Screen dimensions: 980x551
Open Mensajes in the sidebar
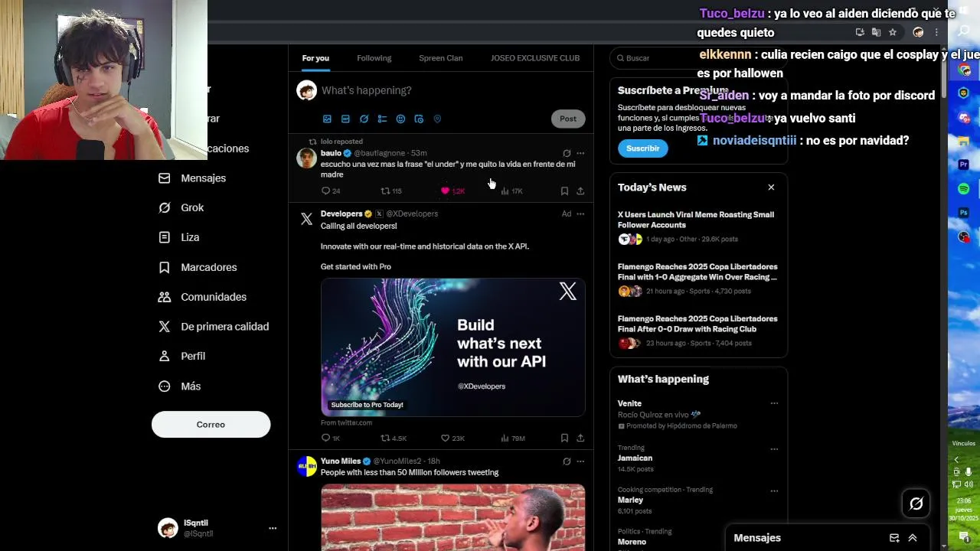[192, 178]
